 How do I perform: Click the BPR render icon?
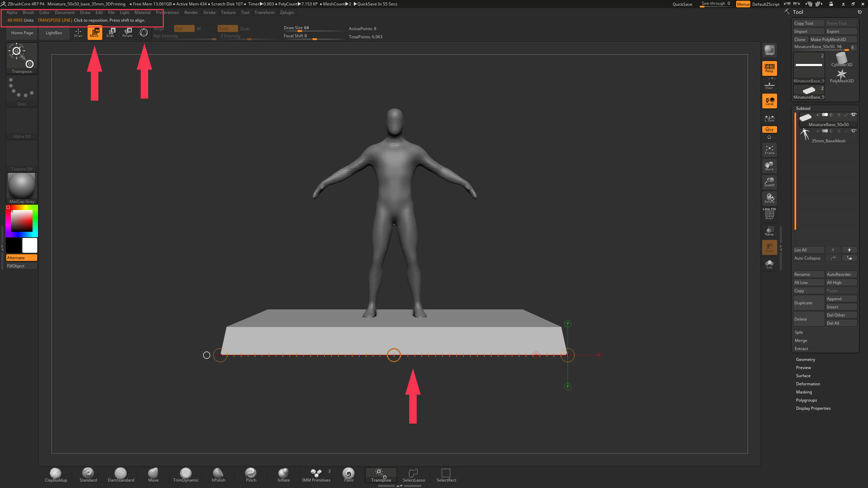click(x=769, y=50)
